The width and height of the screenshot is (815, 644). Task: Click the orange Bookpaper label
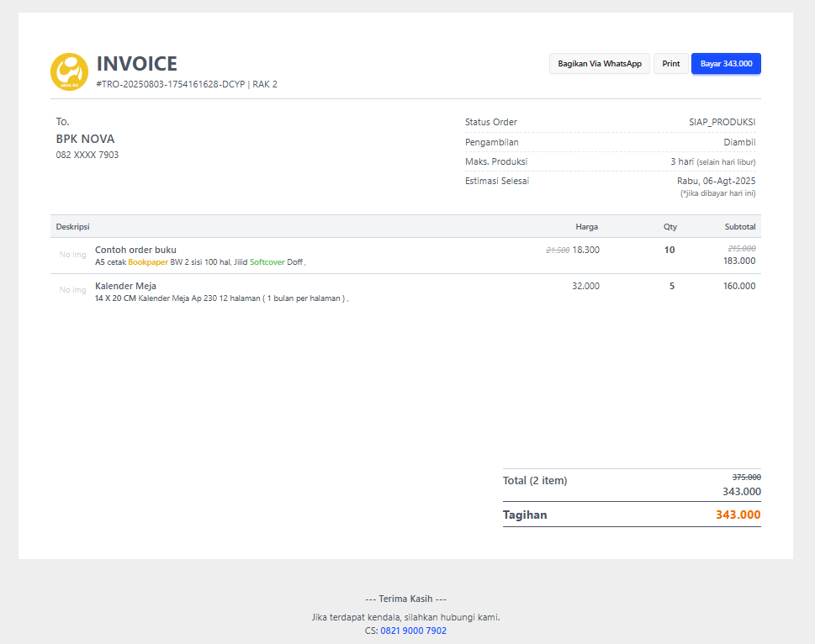(147, 262)
